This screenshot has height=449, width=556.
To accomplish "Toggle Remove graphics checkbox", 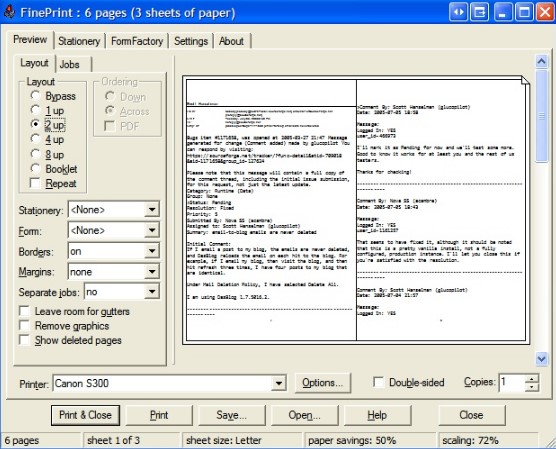I will pyautogui.click(x=24, y=326).
